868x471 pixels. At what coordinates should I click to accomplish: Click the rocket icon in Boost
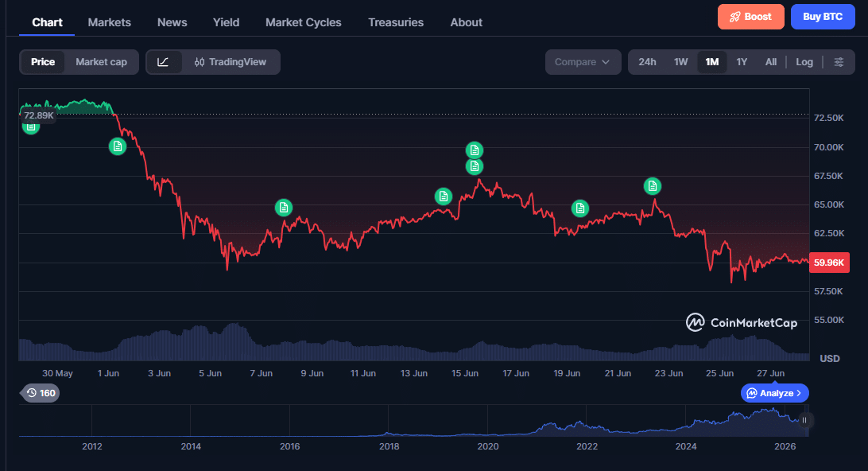(734, 17)
